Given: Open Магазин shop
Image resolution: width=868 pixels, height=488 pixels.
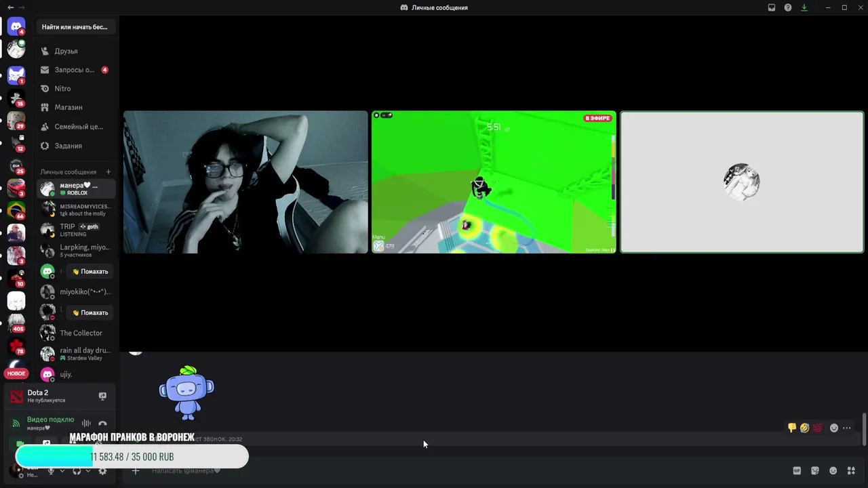Looking at the screenshot, I should point(76,107).
